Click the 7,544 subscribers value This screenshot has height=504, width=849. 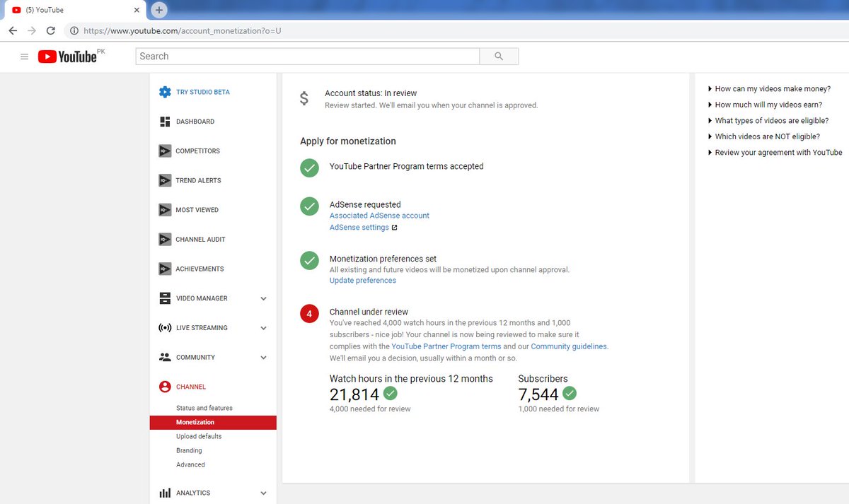point(538,394)
